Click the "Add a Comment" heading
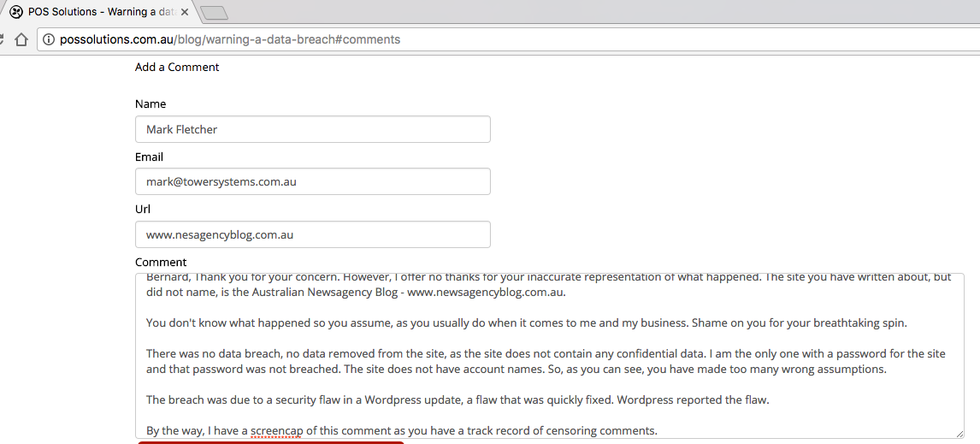This screenshot has width=980, height=444. (x=177, y=67)
